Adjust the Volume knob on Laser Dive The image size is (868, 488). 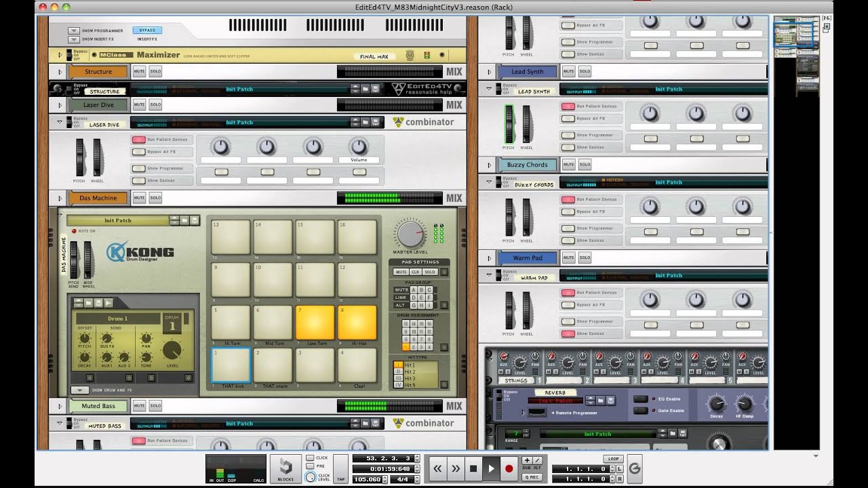(x=359, y=146)
